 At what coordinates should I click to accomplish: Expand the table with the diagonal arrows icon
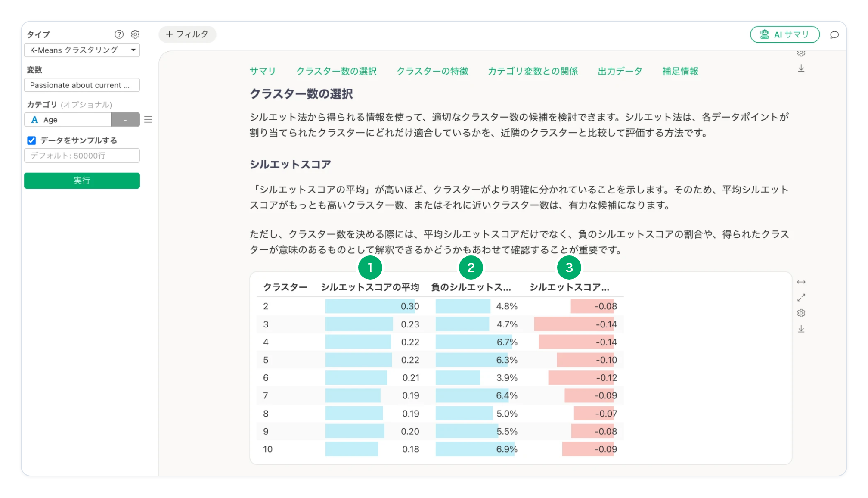pos(801,298)
